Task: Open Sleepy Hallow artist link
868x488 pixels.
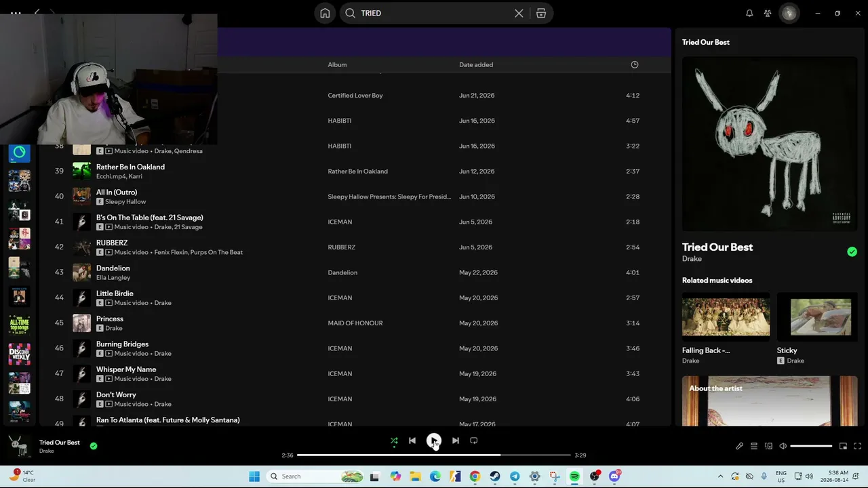Action: (125, 202)
